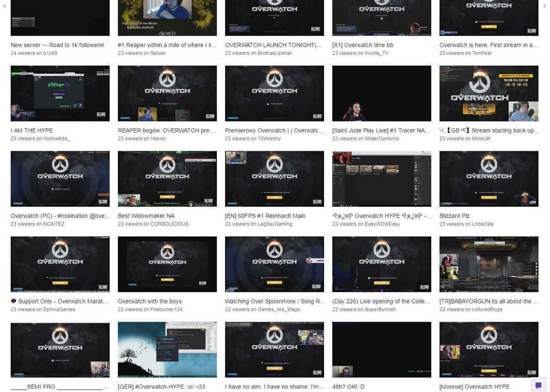This screenshot has height=392, width=550.
Task: Click title '(Day 226) Live opening of the Colle...'
Action: click(382, 302)
